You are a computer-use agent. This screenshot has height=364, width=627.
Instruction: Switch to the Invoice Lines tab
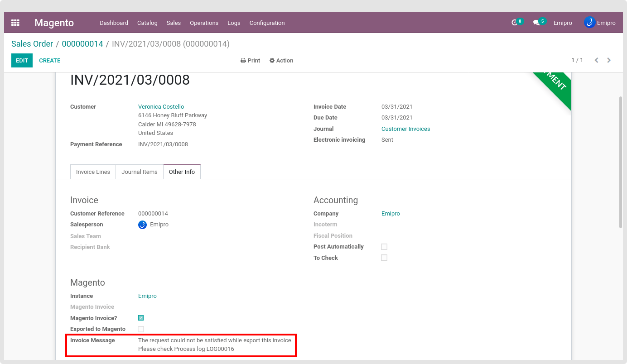pos(93,172)
